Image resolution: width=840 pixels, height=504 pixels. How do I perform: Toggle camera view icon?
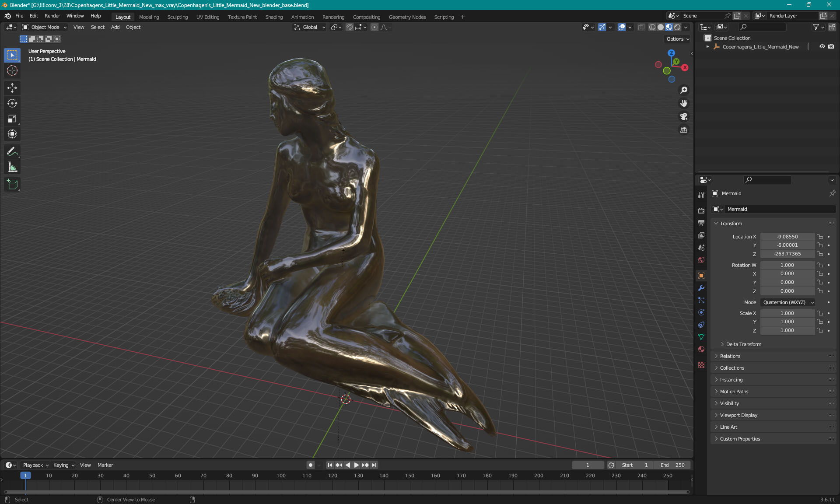point(684,116)
